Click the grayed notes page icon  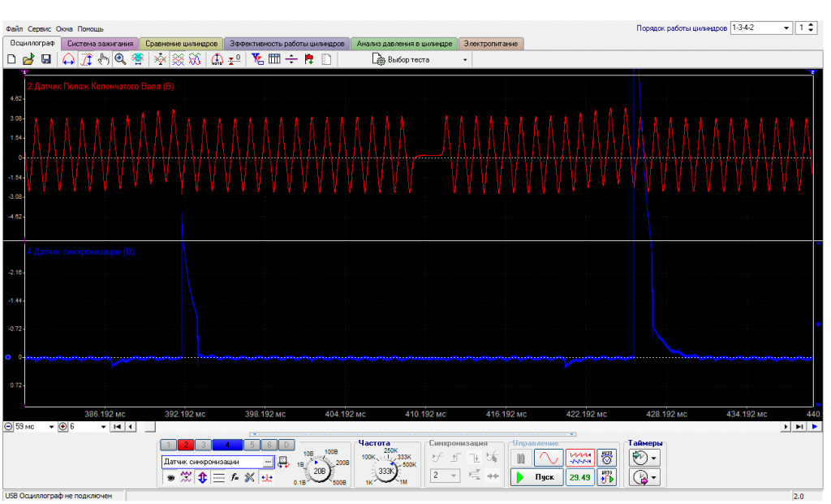point(326,59)
